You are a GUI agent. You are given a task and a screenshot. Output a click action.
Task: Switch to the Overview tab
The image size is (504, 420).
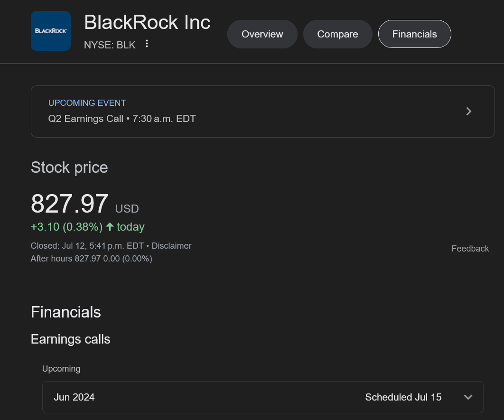[x=262, y=34]
